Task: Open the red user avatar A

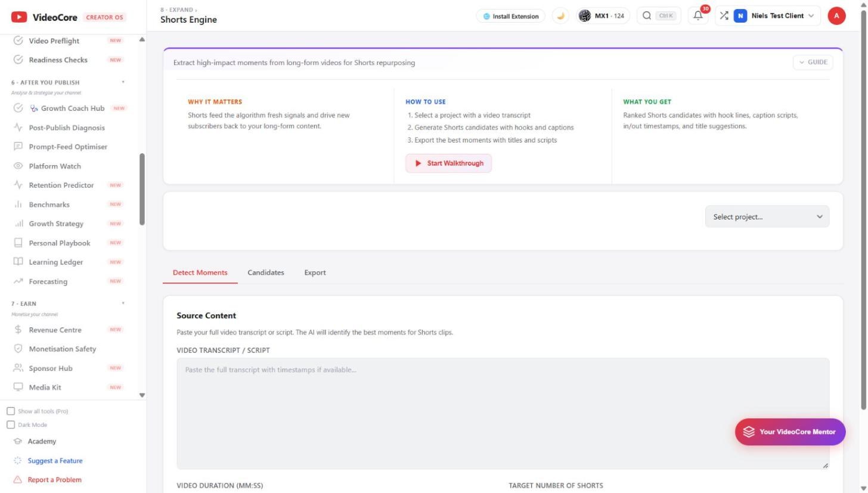Action: pos(836,16)
